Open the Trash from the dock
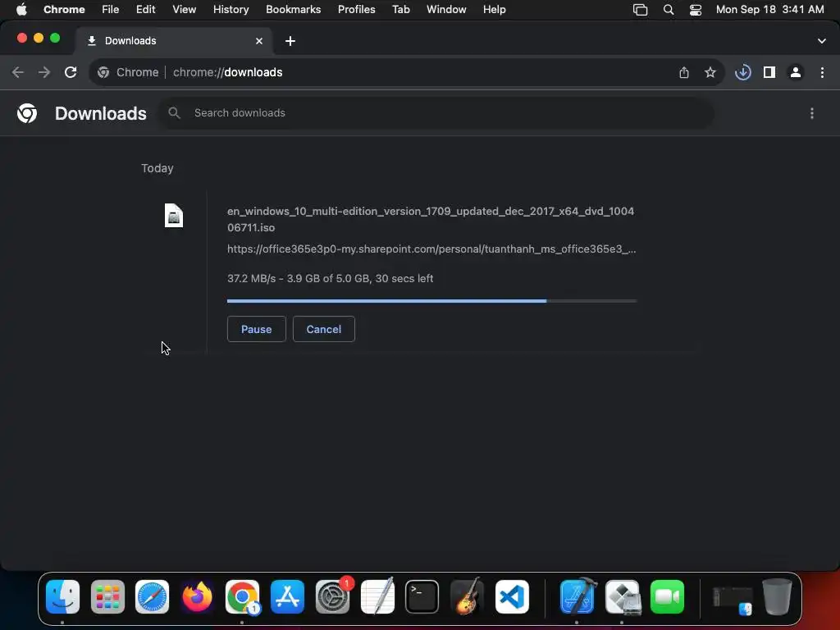 [777, 597]
